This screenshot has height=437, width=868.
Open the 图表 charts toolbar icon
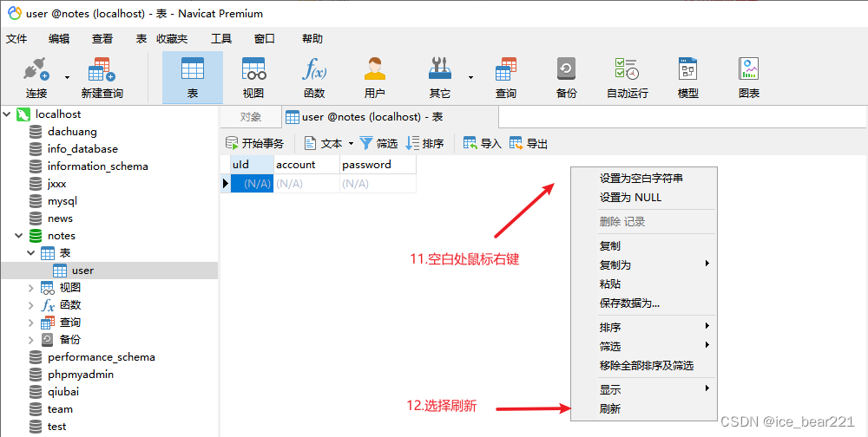(749, 69)
